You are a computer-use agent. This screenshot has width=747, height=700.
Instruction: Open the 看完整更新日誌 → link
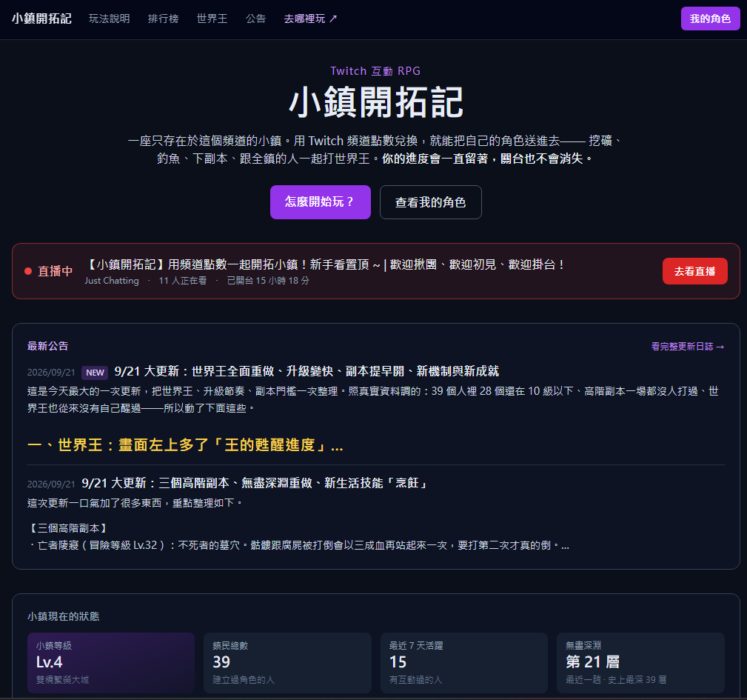coord(688,347)
